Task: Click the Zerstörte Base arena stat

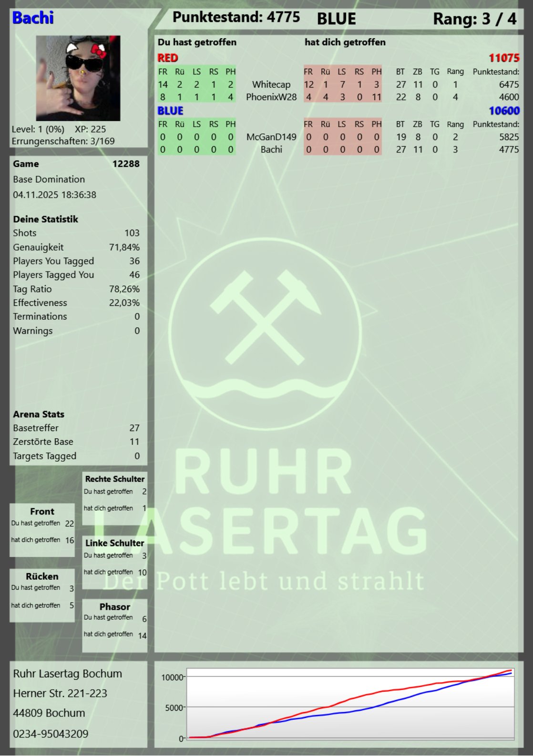Action: (x=76, y=442)
